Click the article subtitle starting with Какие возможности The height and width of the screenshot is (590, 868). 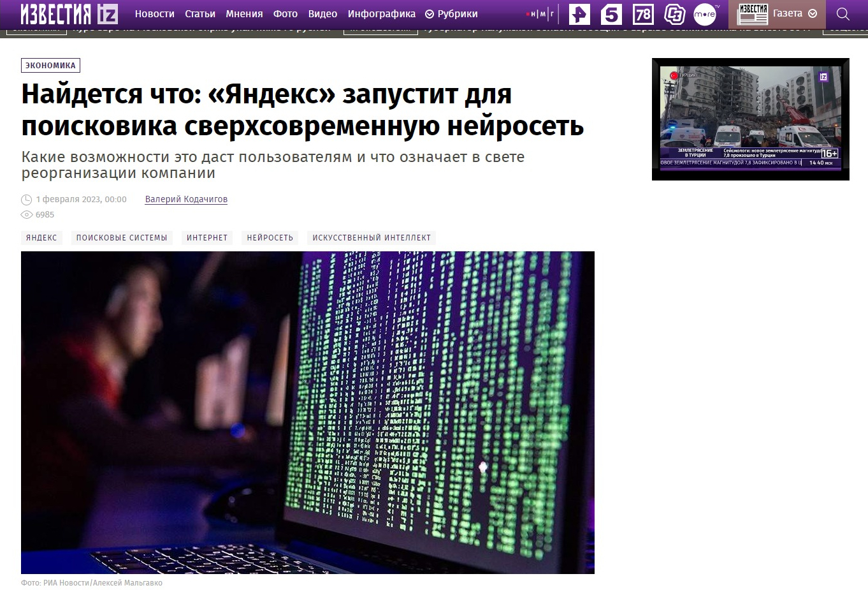(273, 165)
